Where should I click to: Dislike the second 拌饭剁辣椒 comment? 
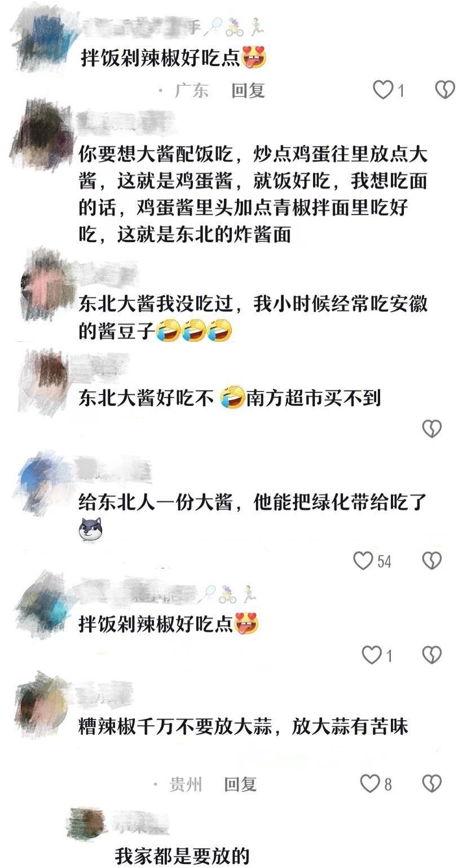(x=432, y=655)
